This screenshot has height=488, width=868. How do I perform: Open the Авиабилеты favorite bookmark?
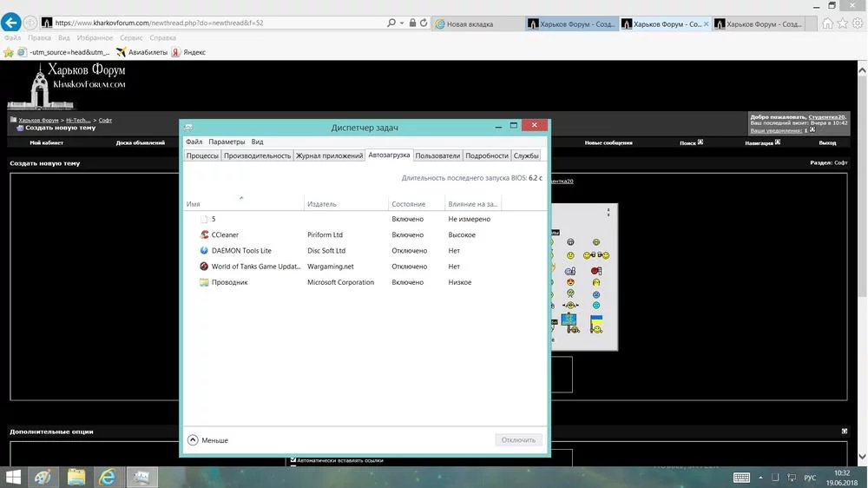[141, 52]
